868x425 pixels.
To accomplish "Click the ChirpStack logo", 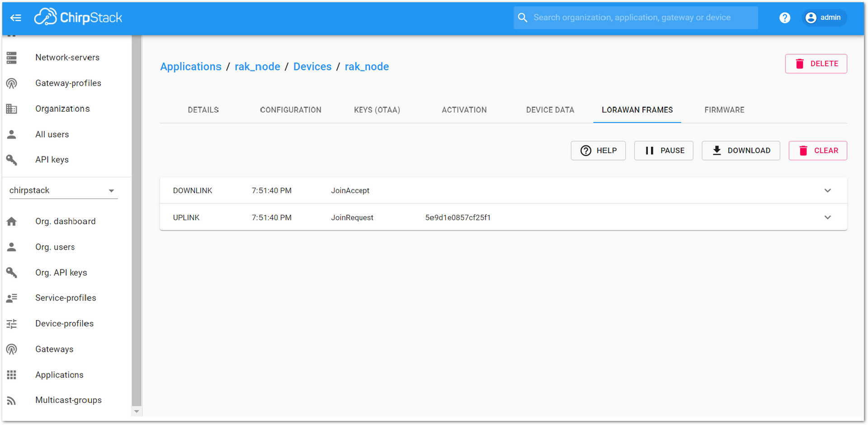I will (x=78, y=17).
